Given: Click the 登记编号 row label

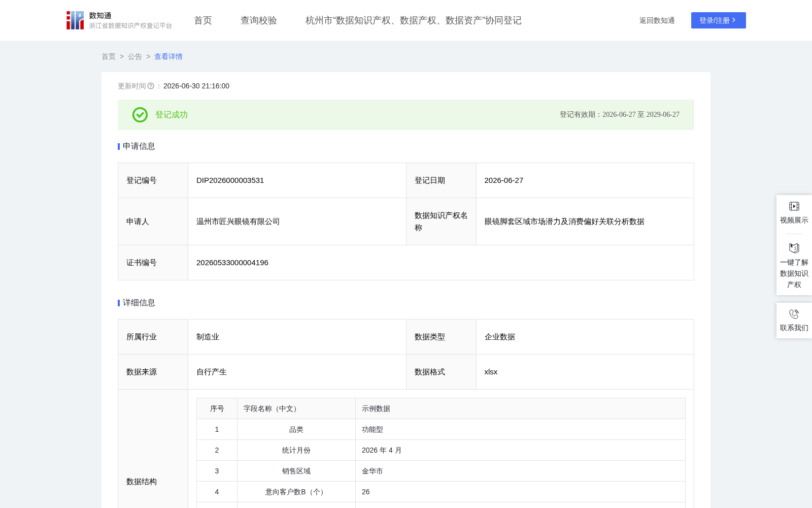Looking at the screenshot, I should (x=142, y=180).
